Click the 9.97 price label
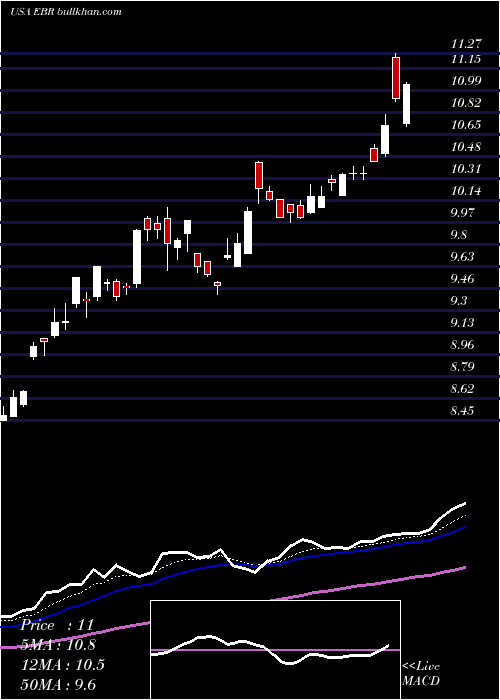500x700 pixels. coord(462,213)
